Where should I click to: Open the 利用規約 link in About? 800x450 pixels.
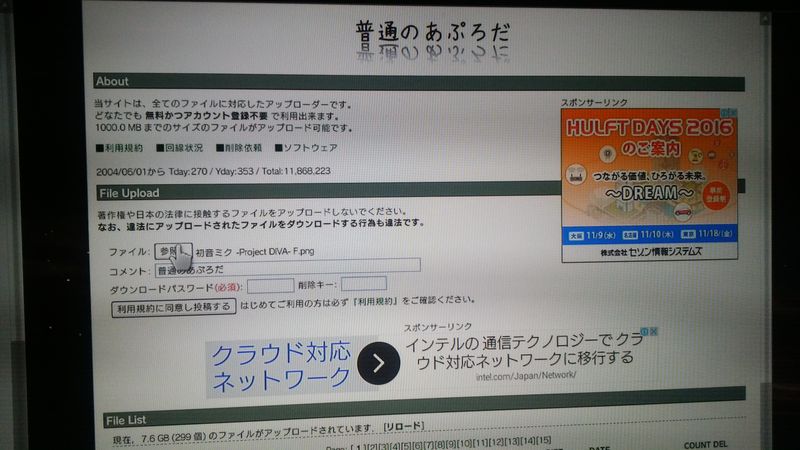tap(119, 148)
